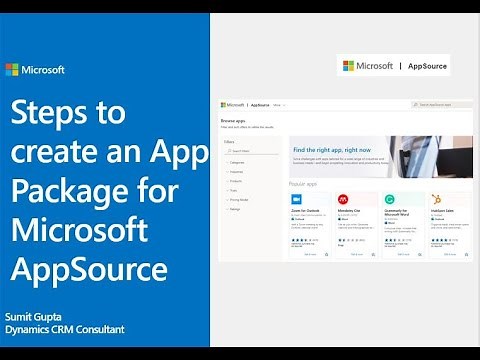Expand the Industries filter
The width and height of the screenshot is (480, 360).
[x=235, y=172]
